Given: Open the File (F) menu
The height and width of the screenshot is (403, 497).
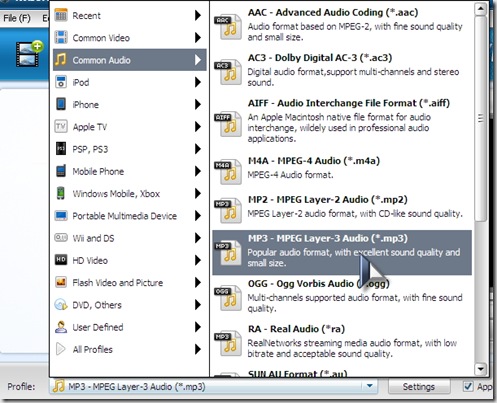Looking at the screenshot, I should tap(16, 18).
